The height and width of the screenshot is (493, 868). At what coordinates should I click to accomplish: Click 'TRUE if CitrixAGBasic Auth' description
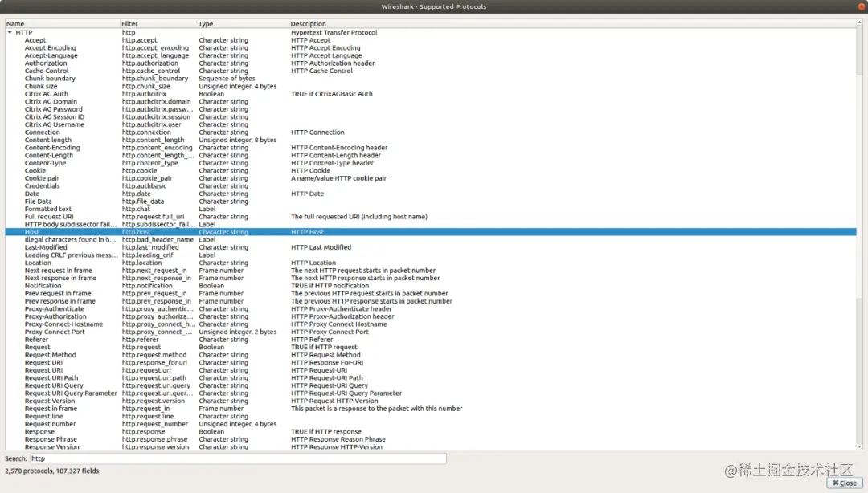click(332, 94)
